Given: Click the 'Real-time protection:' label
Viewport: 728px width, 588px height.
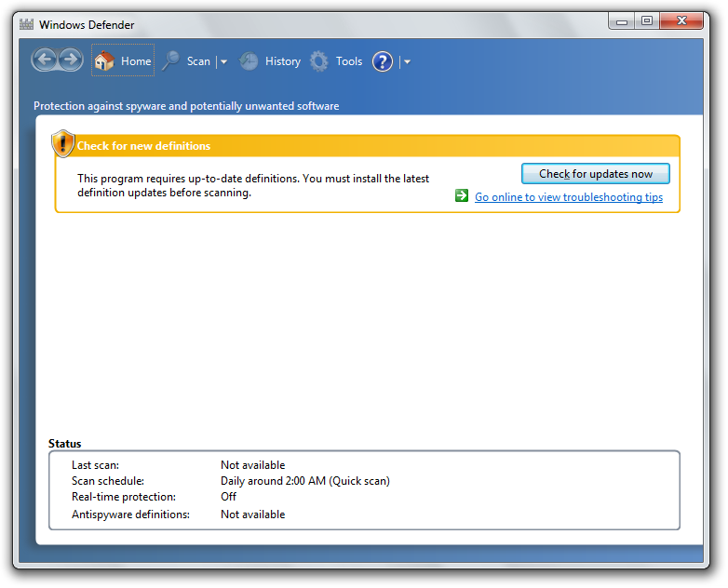Looking at the screenshot, I should tap(124, 497).
